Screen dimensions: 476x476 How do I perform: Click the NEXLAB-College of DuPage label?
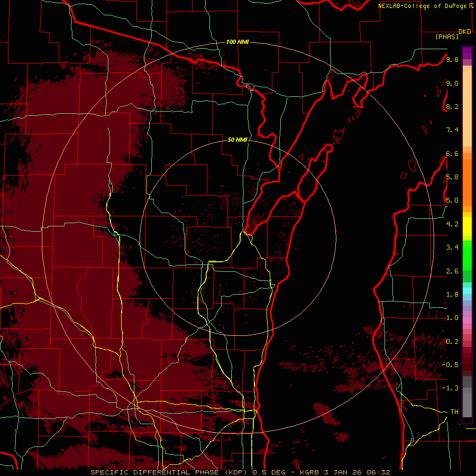pyautogui.click(x=423, y=6)
